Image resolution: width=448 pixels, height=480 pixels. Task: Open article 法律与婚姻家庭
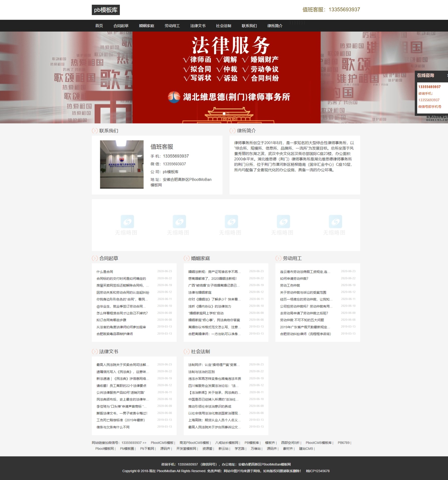(200, 292)
